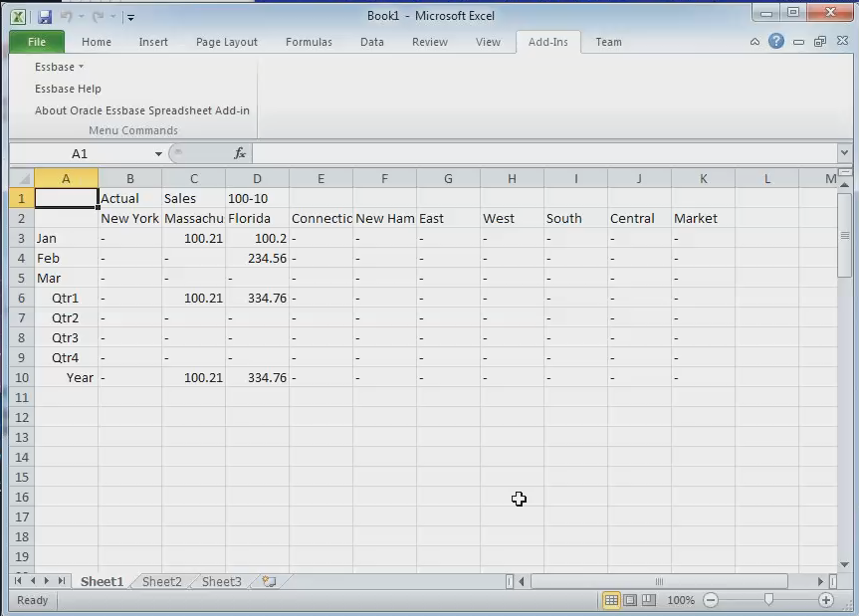Viewport: 859px width, 616px height.
Task: Click the zoom out minus button
Action: pos(711,601)
